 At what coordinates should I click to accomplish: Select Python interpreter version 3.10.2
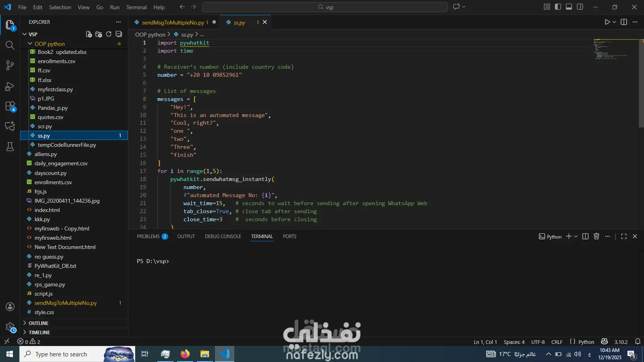(621, 342)
